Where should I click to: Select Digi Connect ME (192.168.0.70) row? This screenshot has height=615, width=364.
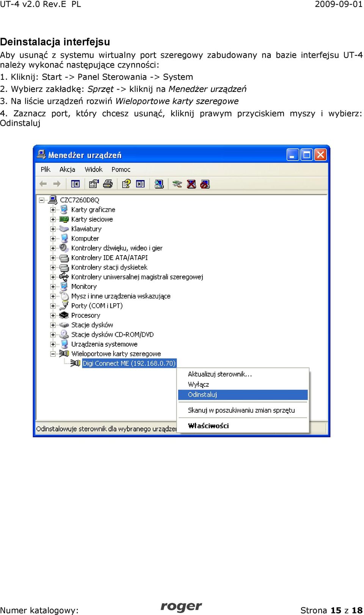point(129,363)
